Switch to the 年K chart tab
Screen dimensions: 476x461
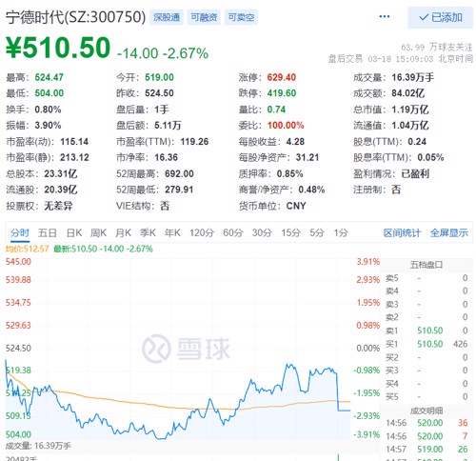[x=172, y=232]
